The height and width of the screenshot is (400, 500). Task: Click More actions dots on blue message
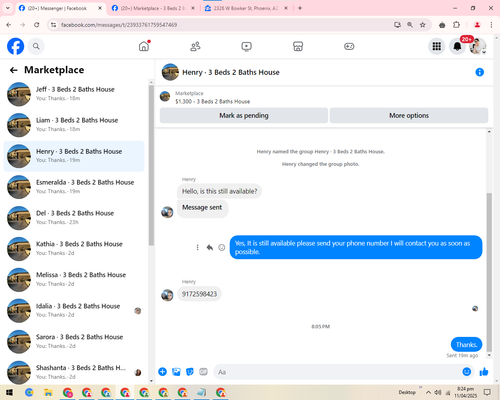click(x=197, y=247)
